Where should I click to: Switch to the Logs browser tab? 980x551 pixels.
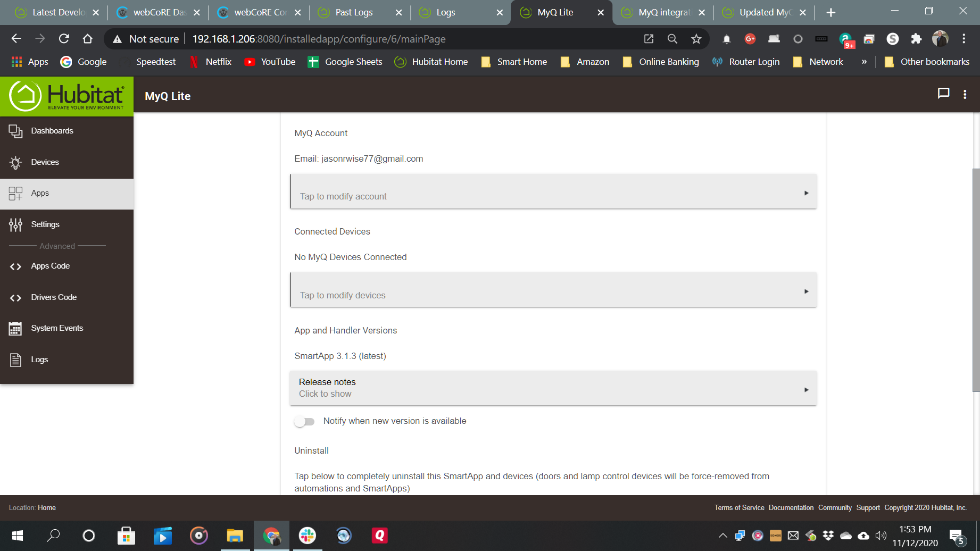click(x=461, y=13)
